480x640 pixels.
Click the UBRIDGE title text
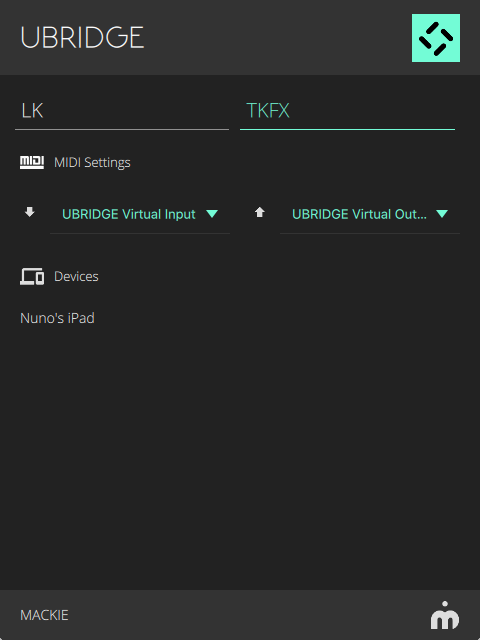click(82, 38)
